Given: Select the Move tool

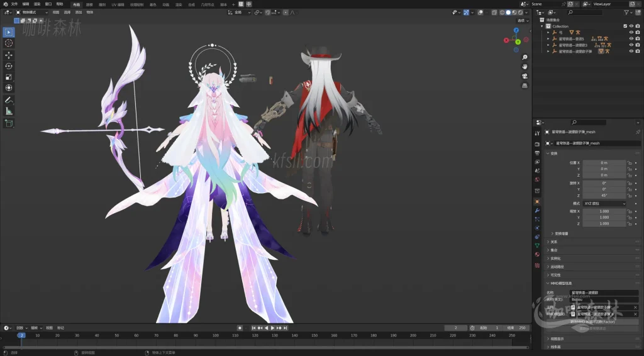Looking at the screenshot, I should pyautogui.click(x=9, y=55).
